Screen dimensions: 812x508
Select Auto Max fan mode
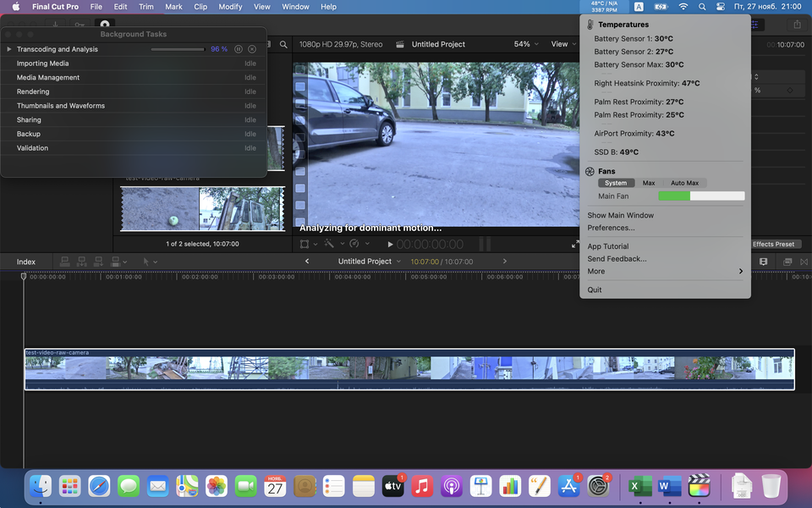[684, 183]
